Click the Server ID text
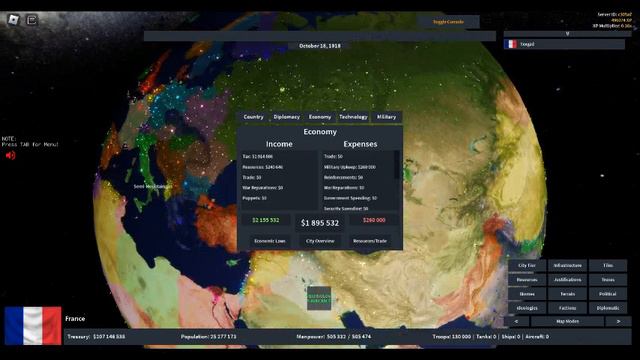The height and width of the screenshot is (360, 640). click(x=614, y=14)
